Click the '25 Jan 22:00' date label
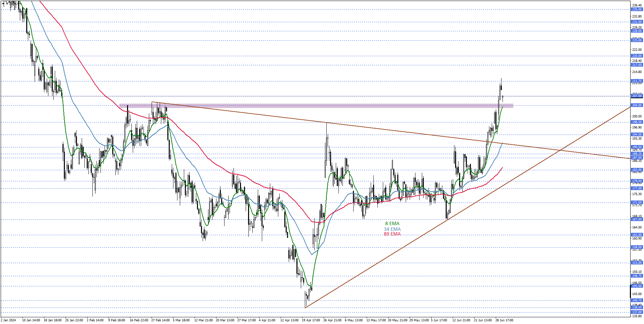 74,320
